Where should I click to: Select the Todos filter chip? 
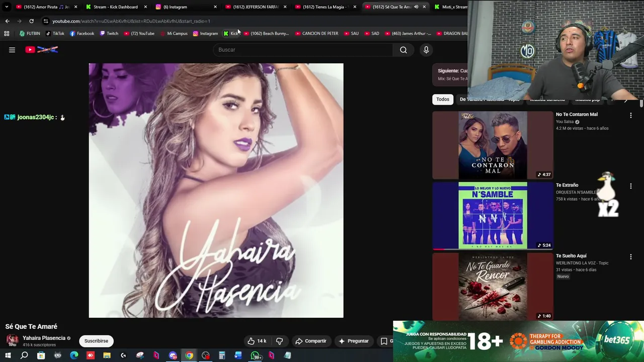443,99
